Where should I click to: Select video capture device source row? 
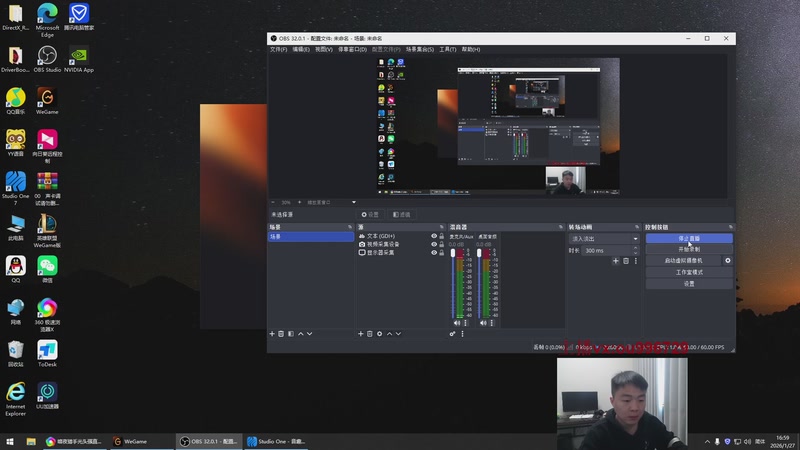[402, 244]
